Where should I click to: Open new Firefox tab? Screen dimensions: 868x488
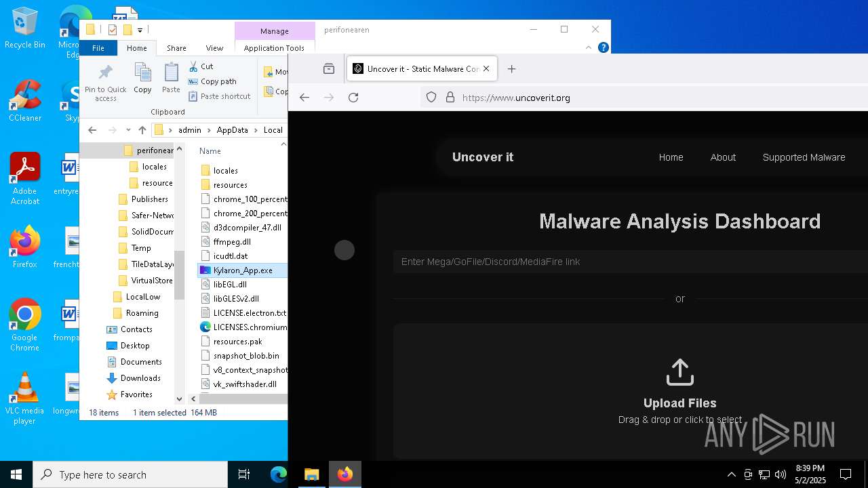point(512,68)
